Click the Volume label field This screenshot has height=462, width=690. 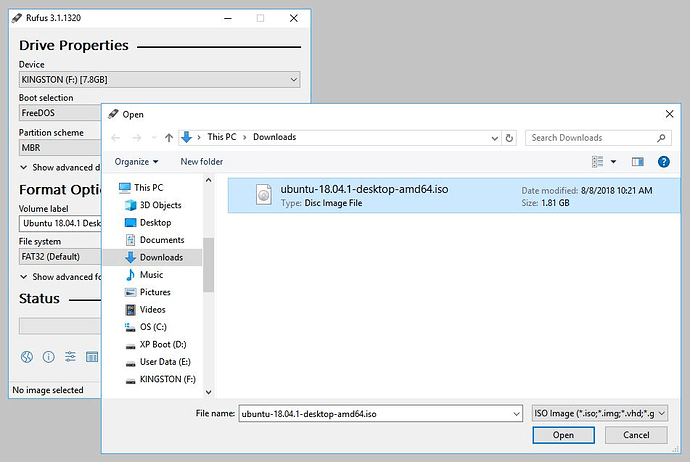[x=60, y=224]
